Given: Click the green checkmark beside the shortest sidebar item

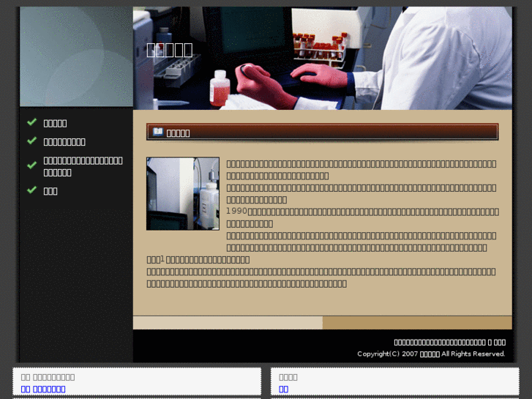Looking at the screenshot, I should (31, 190).
